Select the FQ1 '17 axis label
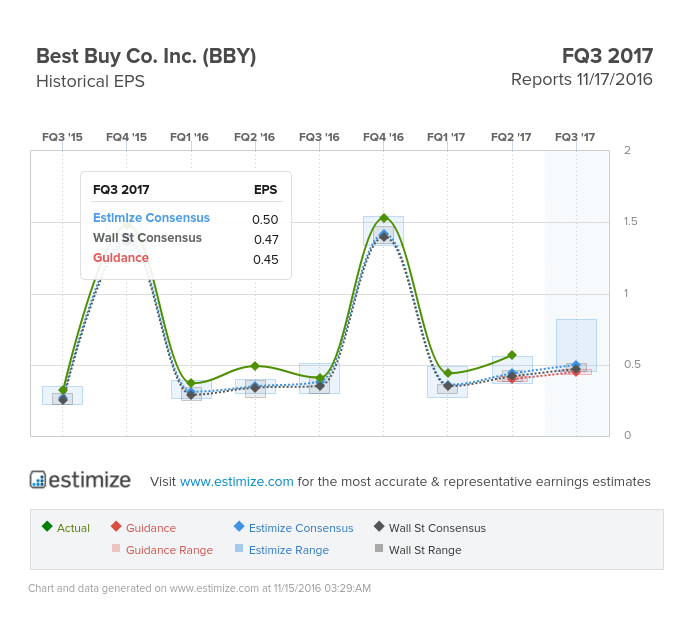This screenshot has height=620, width=685. (446, 137)
